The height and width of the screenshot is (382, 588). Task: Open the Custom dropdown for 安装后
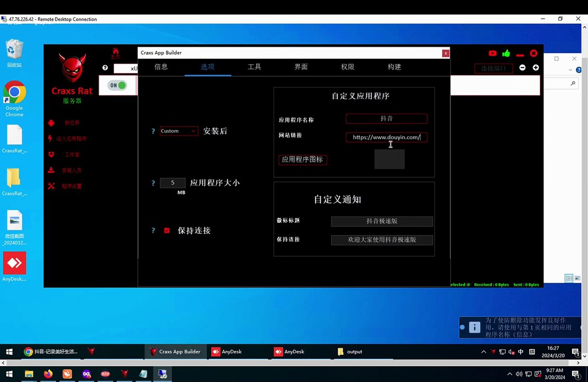point(179,131)
